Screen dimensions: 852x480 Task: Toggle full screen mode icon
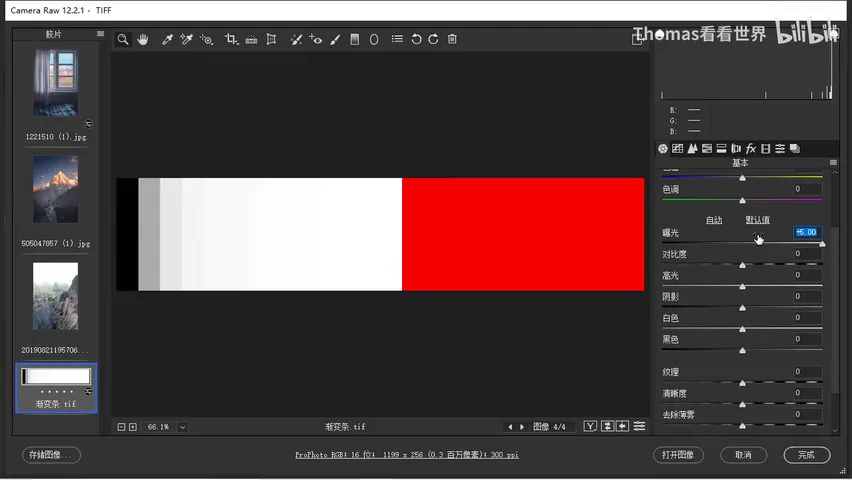[x=637, y=39]
